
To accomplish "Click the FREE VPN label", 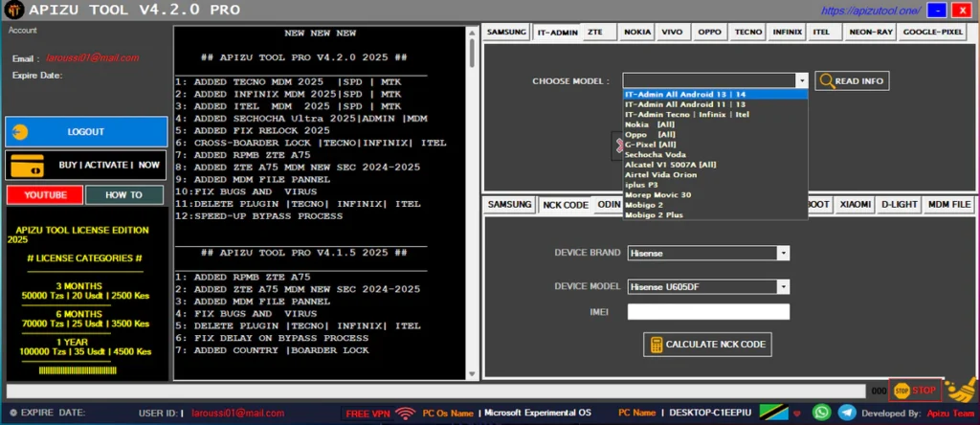I will point(368,414).
